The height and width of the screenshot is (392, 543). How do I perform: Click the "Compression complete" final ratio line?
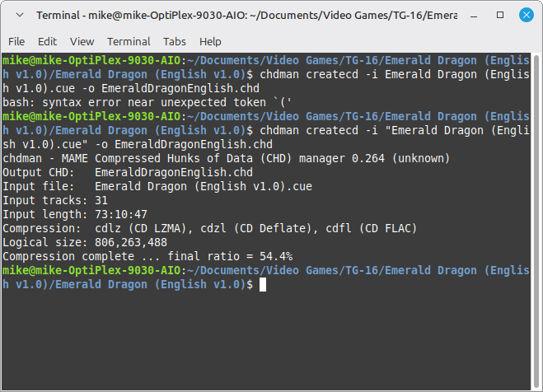tap(147, 256)
